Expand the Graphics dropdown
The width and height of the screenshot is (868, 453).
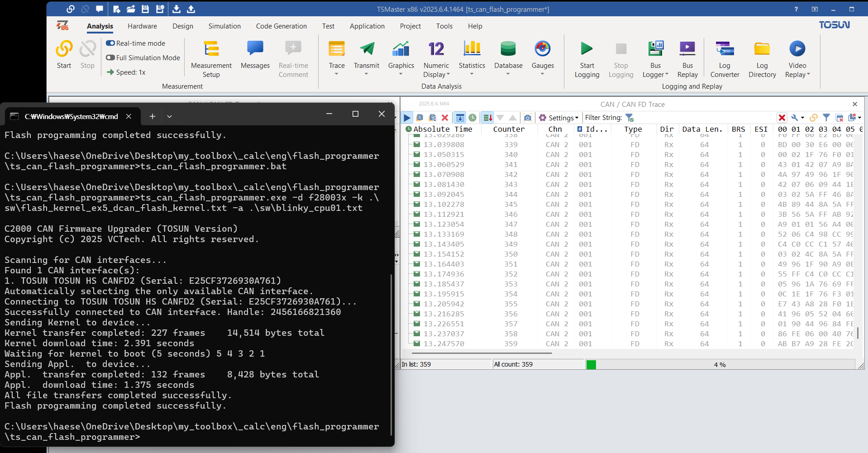[x=401, y=74]
